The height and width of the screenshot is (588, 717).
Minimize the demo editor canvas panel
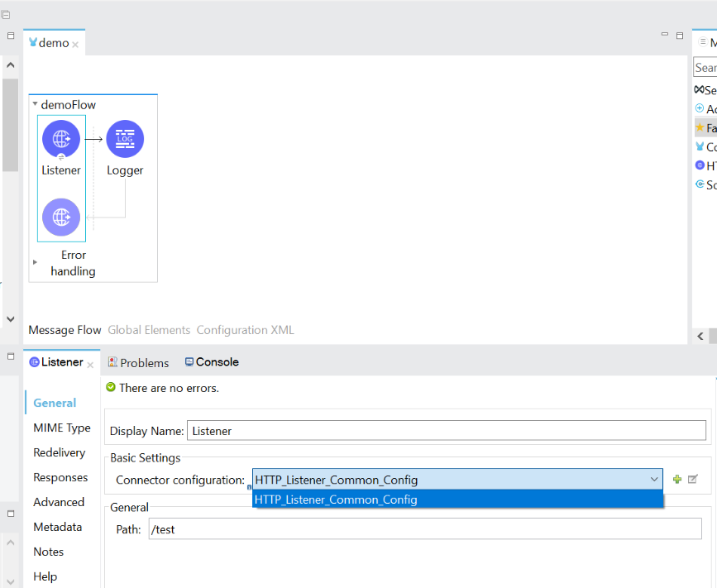pos(664,35)
